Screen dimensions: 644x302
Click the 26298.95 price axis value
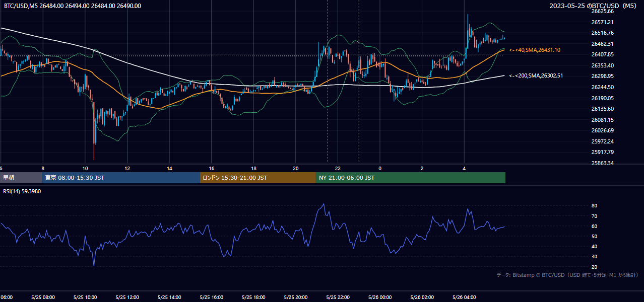[x=602, y=76]
